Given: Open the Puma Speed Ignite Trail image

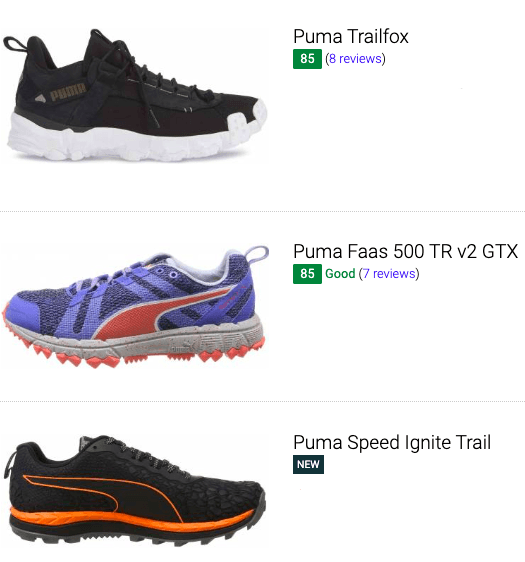Looking at the screenshot, I should [x=135, y=491].
